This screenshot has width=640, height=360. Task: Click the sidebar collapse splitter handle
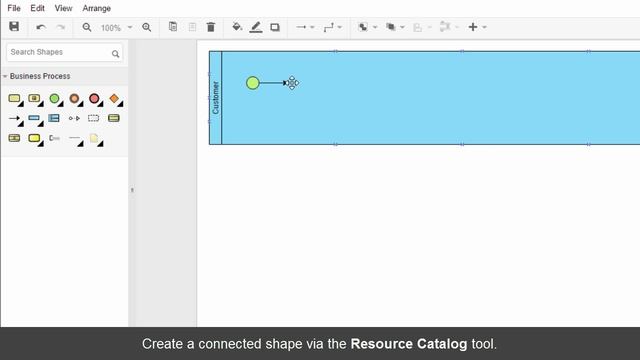click(x=132, y=190)
